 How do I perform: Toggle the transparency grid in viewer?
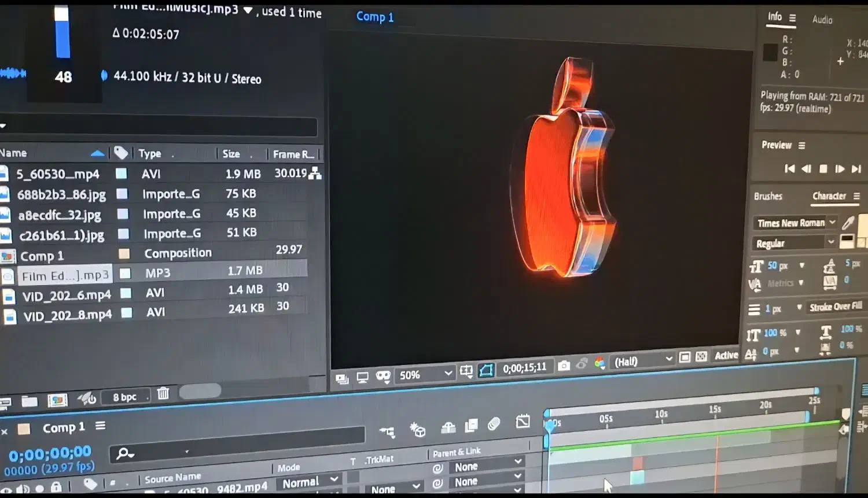point(701,357)
